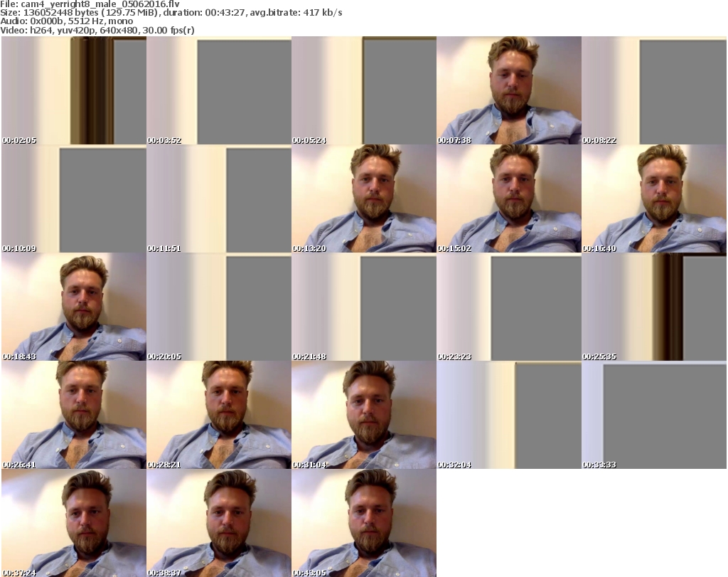Image resolution: width=728 pixels, height=577 pixels.
Task: Select the thumbnail stamped 00:02:05
Action: tap(74, 90)
